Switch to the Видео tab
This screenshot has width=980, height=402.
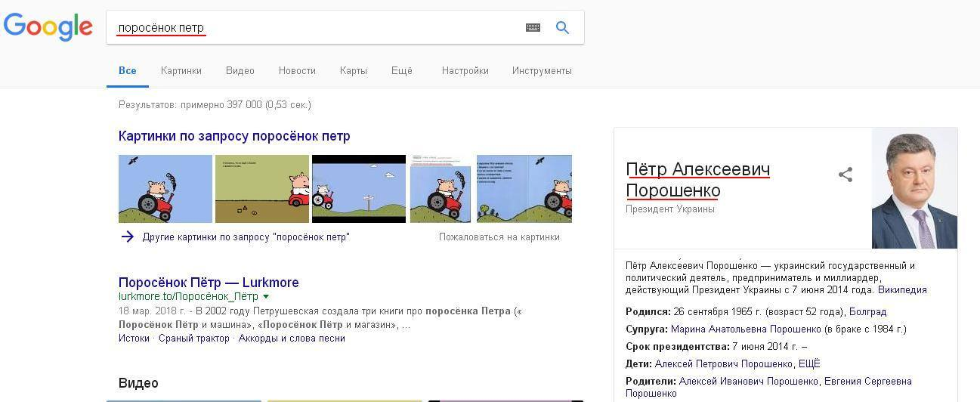click(240, 70)
